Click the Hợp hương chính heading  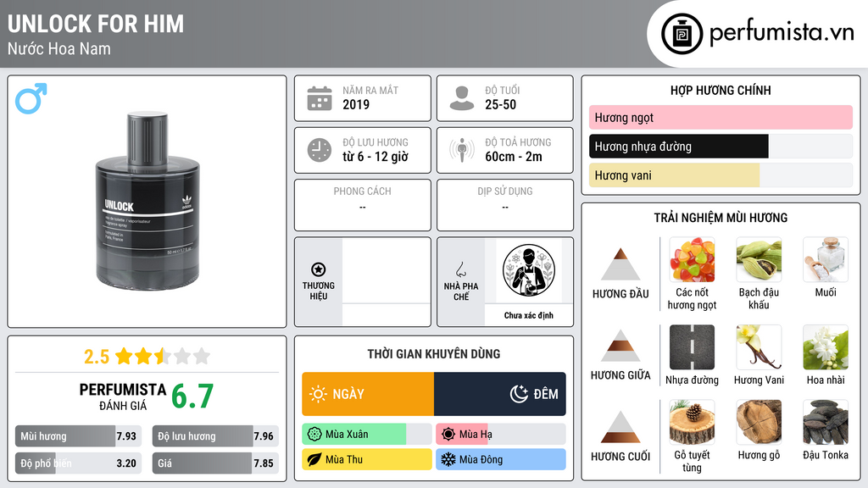(x=721, y=90)
